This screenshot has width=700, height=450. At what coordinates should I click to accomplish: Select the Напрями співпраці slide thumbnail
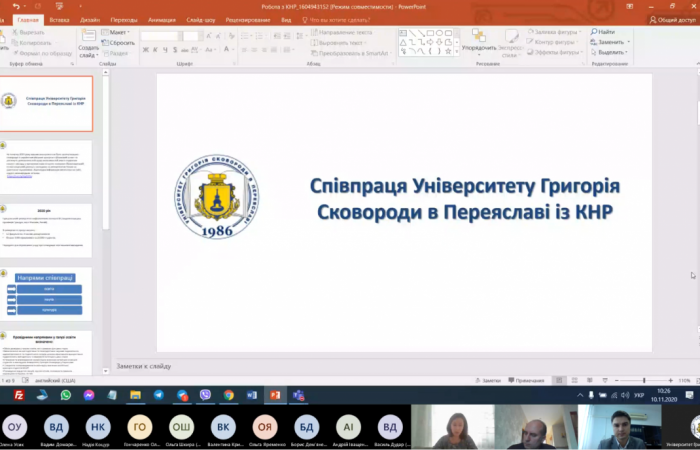click(46, 294)
